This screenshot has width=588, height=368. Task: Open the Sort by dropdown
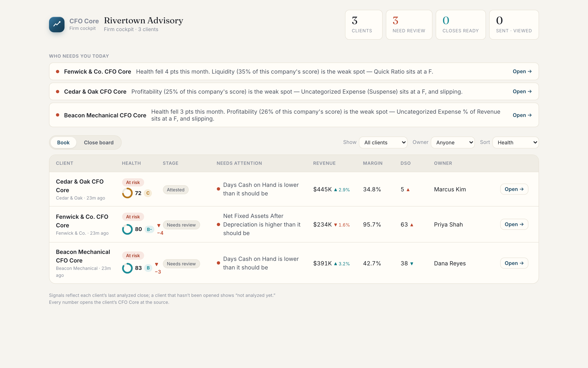click(x=516, y=142)
